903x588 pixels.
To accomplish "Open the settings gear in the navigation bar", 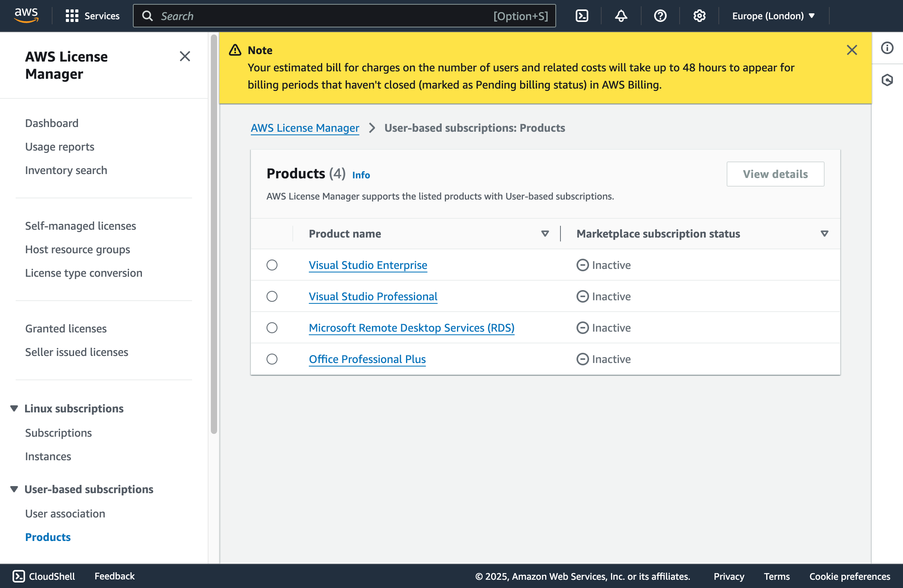I will [x=699, y=16].
